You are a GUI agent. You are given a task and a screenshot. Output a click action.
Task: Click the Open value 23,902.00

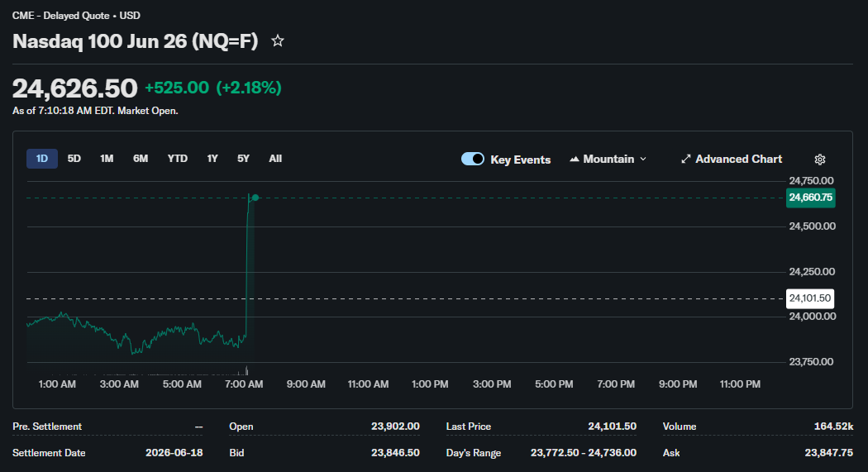click(x=395, y=427)
